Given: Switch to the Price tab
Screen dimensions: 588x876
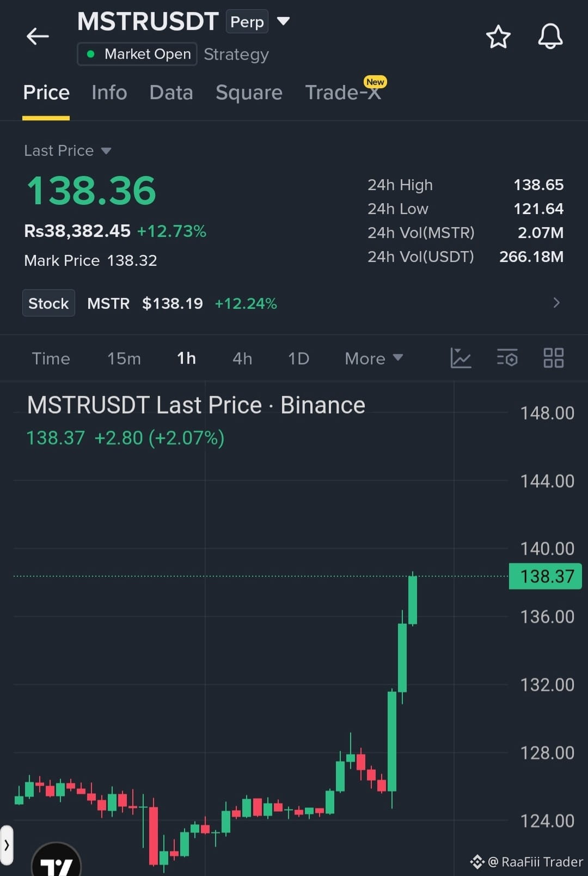Looking at the screenshot, I should click(x=46, y=93).
